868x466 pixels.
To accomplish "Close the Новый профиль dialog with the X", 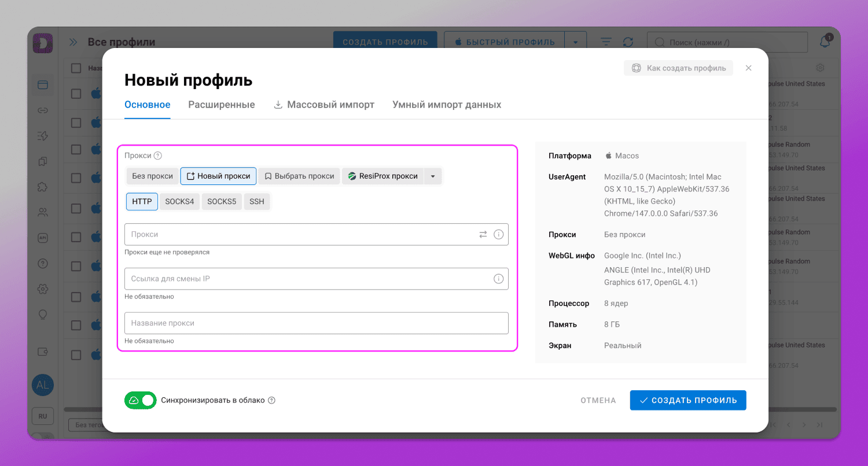I will [x=748, y=68].
